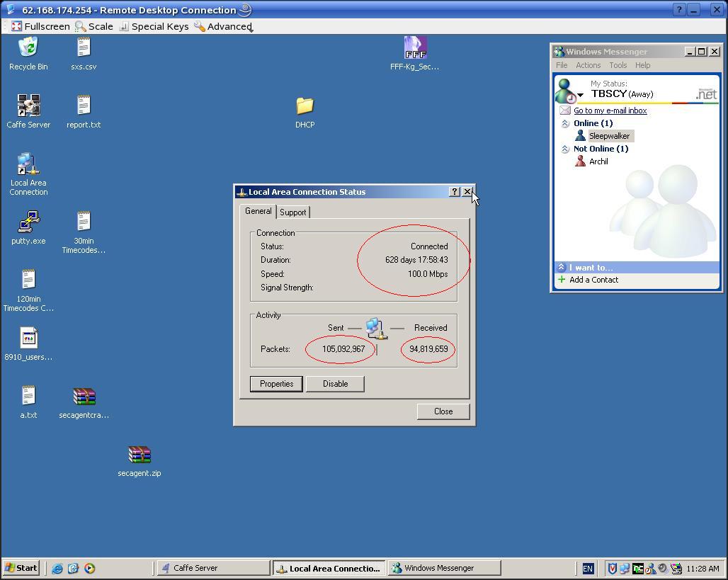Screen dimensions: 728x580
Task: Click Internet Explorer quick launch icon
Action: tap(57, 568)
